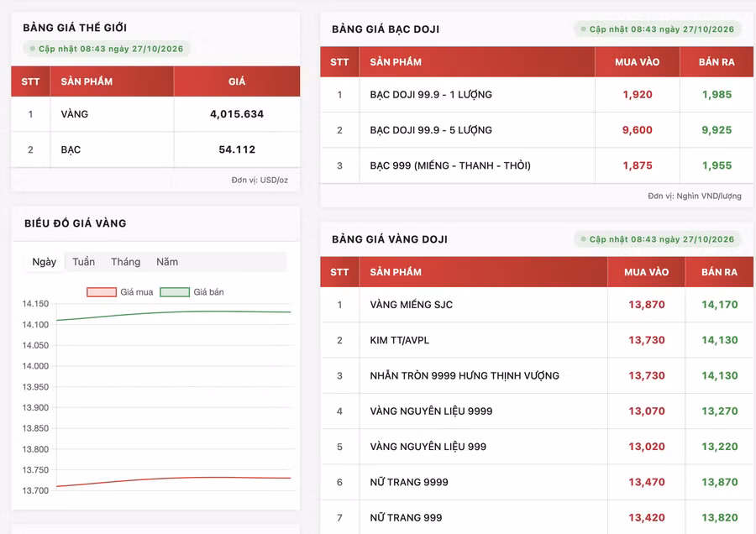Click VÀNG NGUYÊN LIỆU 9999 product
The height and width of the screenshot is (534, 756).
click(431, 411)
